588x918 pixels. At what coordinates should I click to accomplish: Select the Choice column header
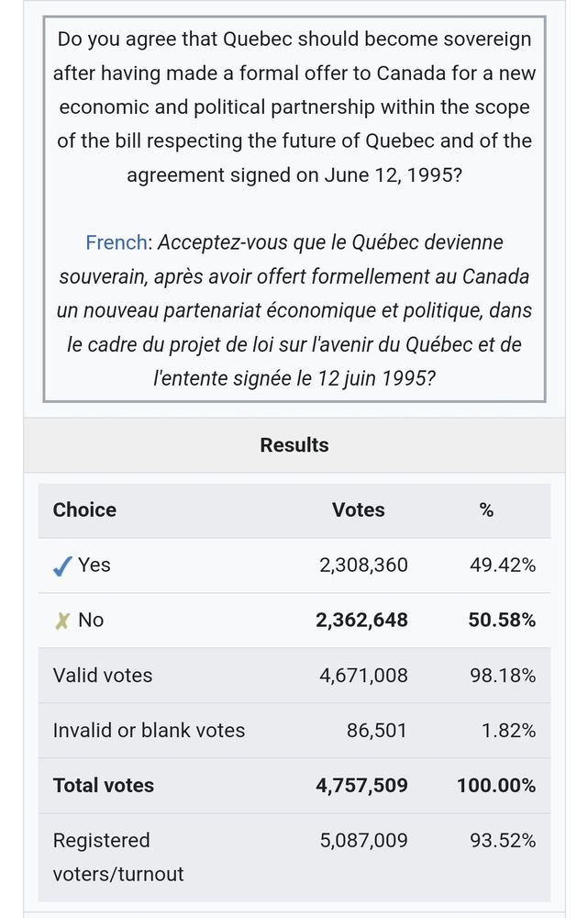(84, 509)
